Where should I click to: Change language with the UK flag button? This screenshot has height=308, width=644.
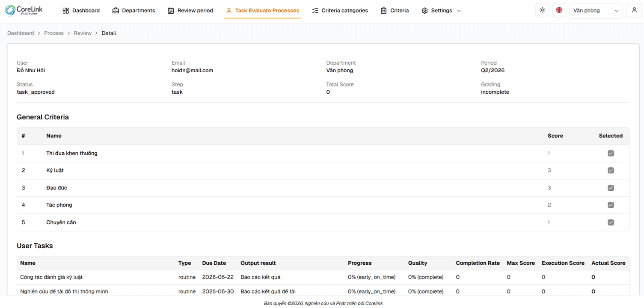559,10
